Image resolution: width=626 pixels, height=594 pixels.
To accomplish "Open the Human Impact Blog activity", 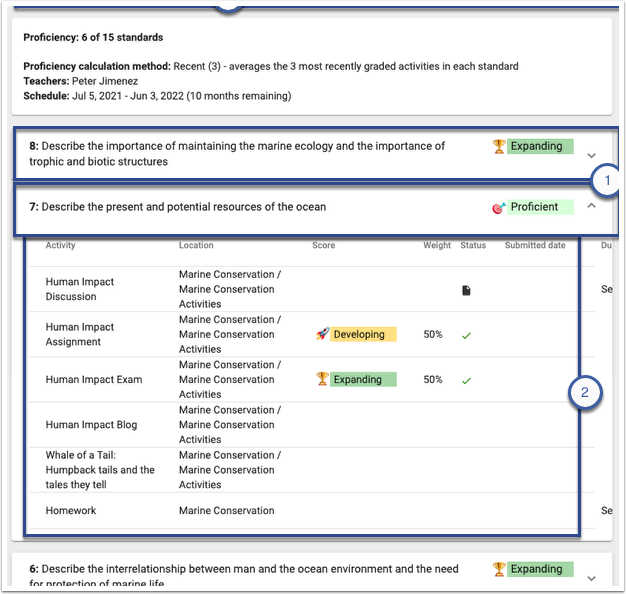I will pyautogui.click(x=91, y=425).
